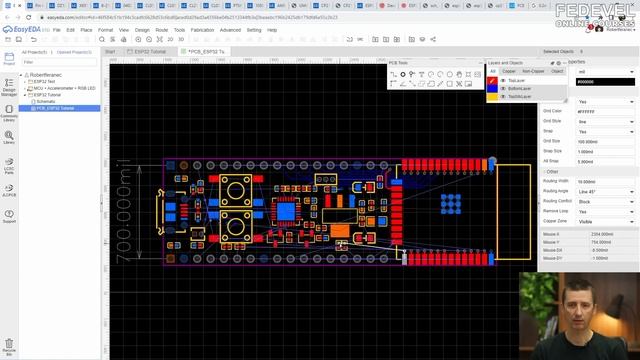
Task: Click the Undo icon in toolbar
Action: click(x=33, y=40)
